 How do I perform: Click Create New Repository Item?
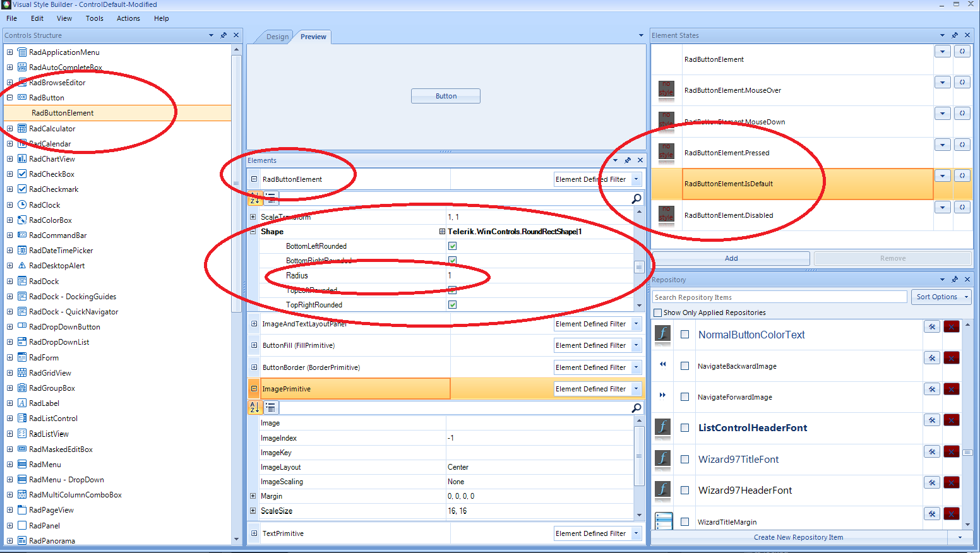(798, 537)
